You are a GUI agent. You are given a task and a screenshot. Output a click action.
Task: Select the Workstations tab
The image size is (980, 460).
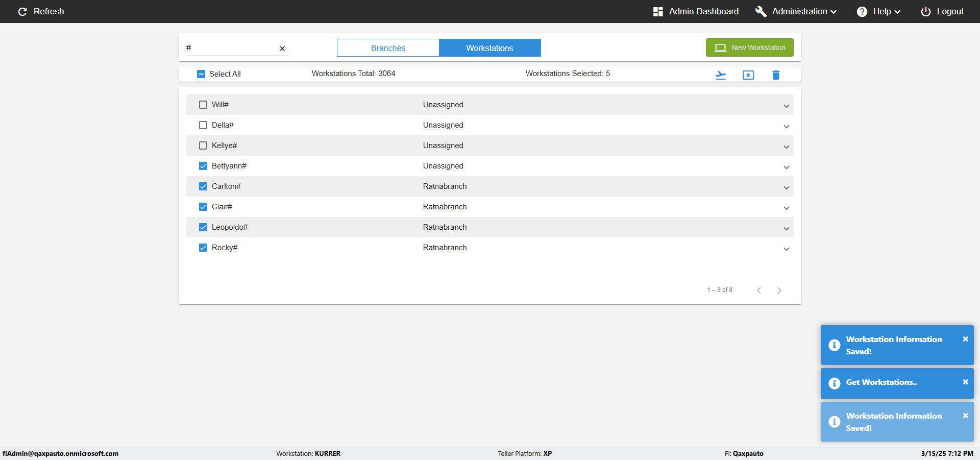(489, 48)
